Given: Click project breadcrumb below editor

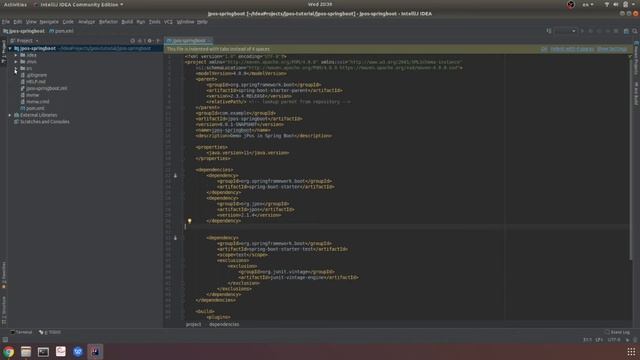Looking at the screenshot, I should pyautogui.click(x=193, y=324).
